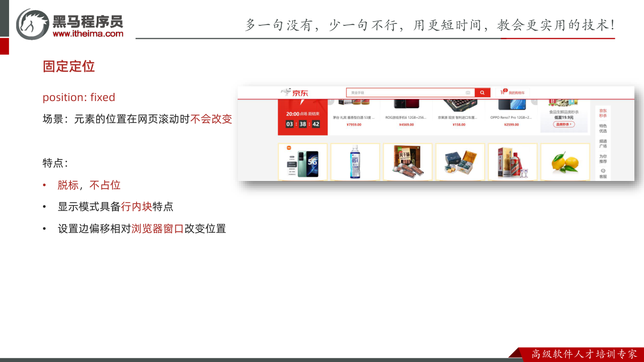Open the 5G phone product thumbnail
The height and width of the screenshot is (362, 644).
(302, 162)
